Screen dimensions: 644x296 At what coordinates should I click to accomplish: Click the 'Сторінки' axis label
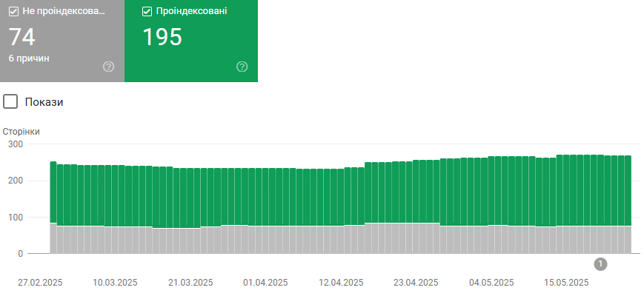point(21,132)
